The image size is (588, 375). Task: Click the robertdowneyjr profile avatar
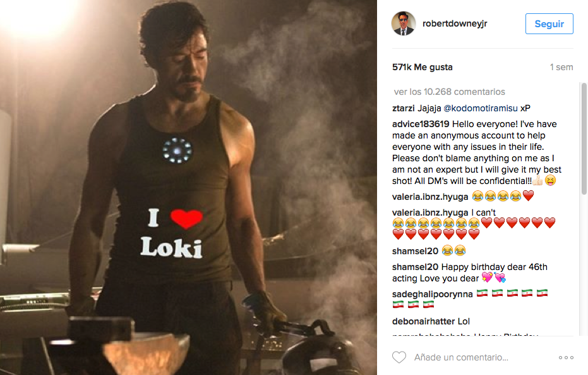pos(404,23)
